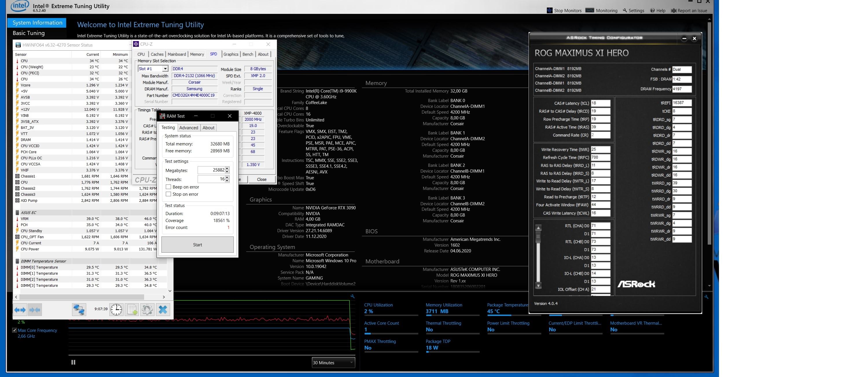Screen dimensions: 868x377
Task: Click the Help question mark icon
Action: (652, 10)
